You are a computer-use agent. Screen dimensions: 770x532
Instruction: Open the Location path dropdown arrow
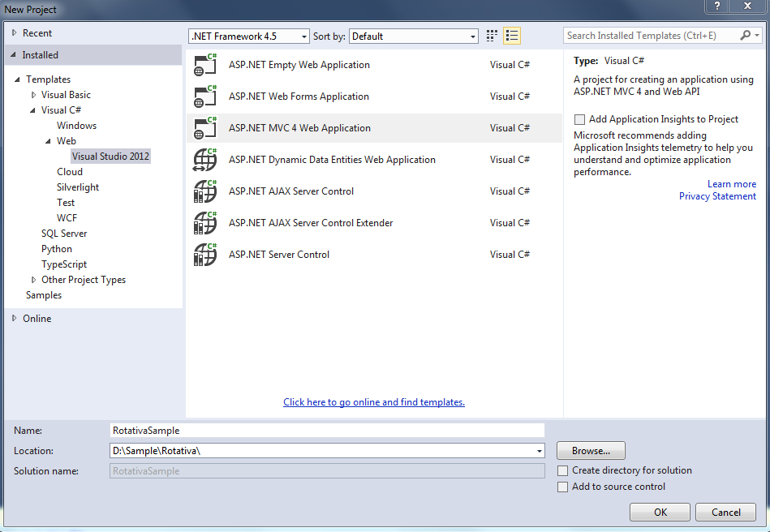540,451
